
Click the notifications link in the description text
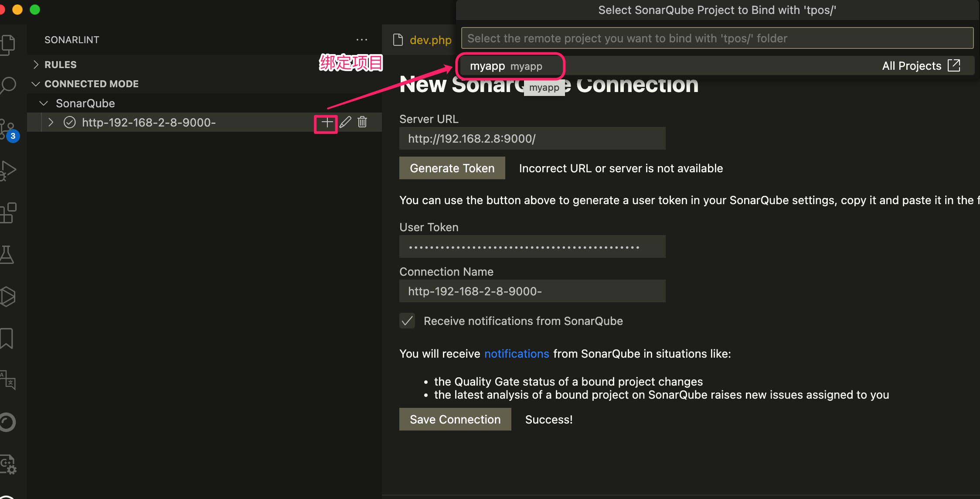pyautogui.click(x=517, y=354)
